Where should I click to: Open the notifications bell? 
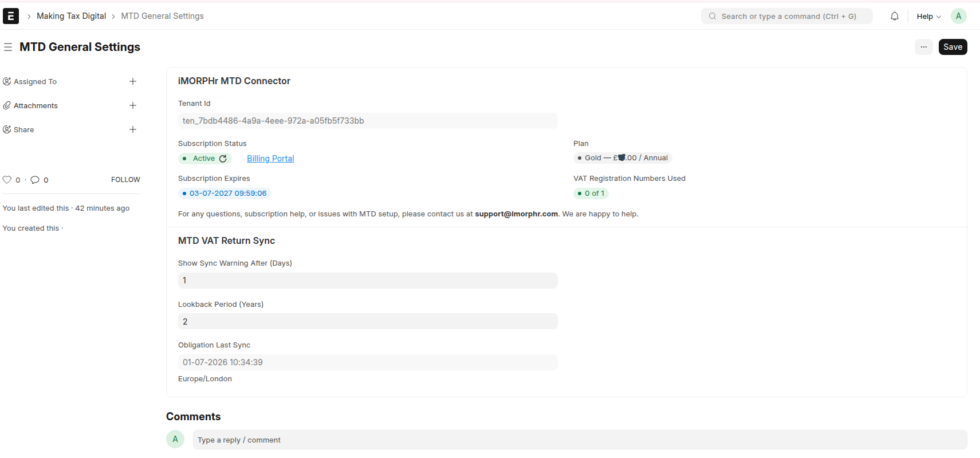(x=894, y=16)
